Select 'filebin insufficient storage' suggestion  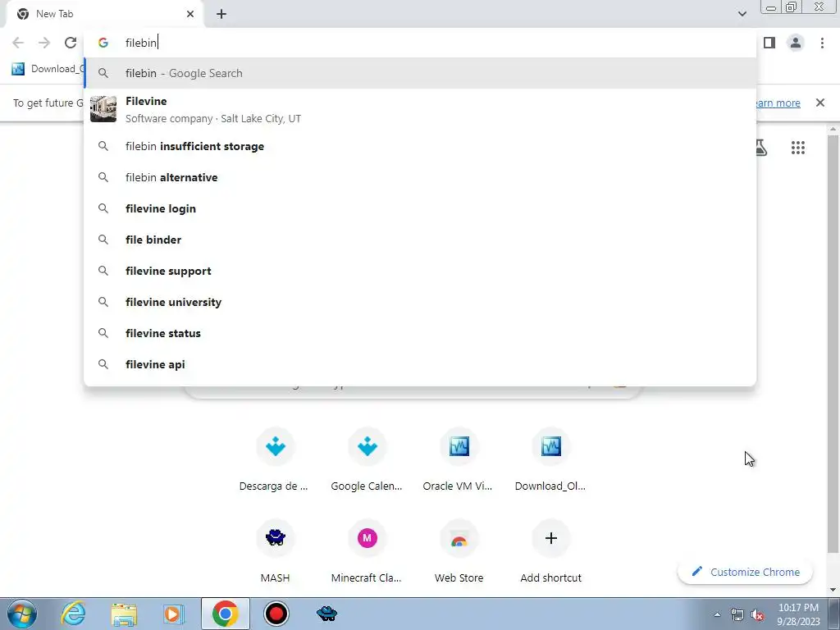pos(420,146)
